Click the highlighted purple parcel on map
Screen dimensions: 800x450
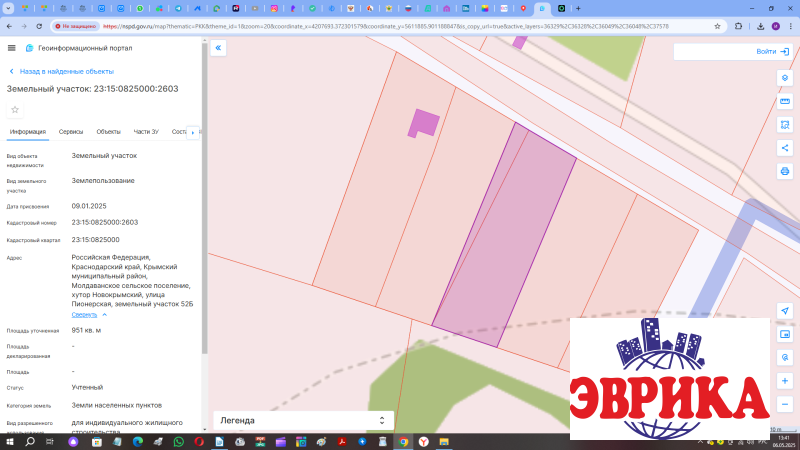pos(505,235)
